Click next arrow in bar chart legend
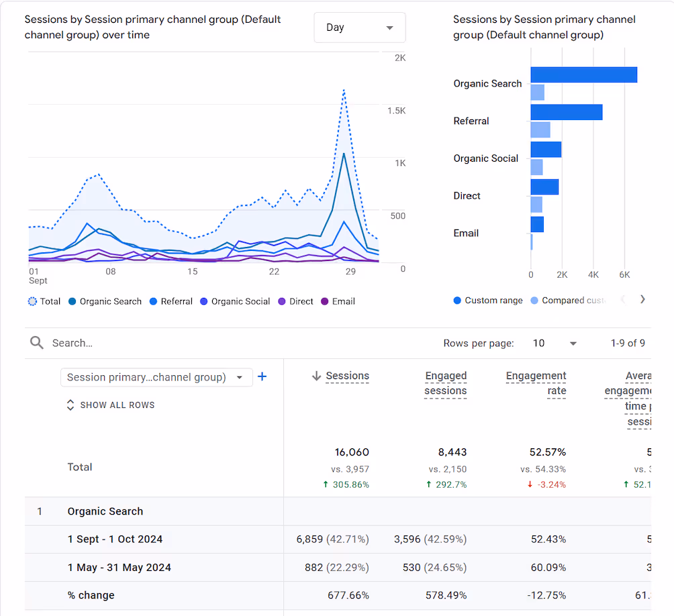Image resolution: width=674 pixels, height=616 pixels. coord(642,300)
